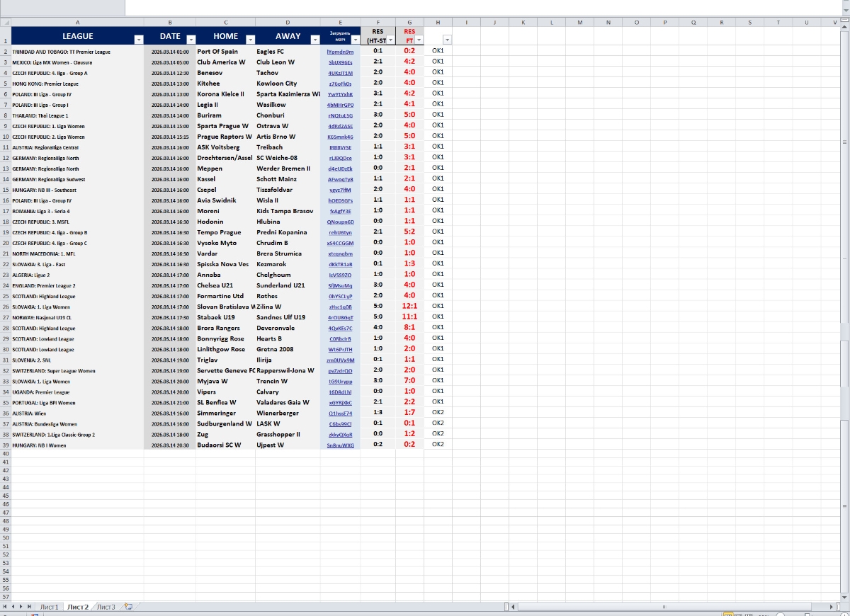This screenshot has width=850, height=616.
Task: Open match link in Budaorsi SC W row
Action: pyautogui.click(x=340, y=445)
